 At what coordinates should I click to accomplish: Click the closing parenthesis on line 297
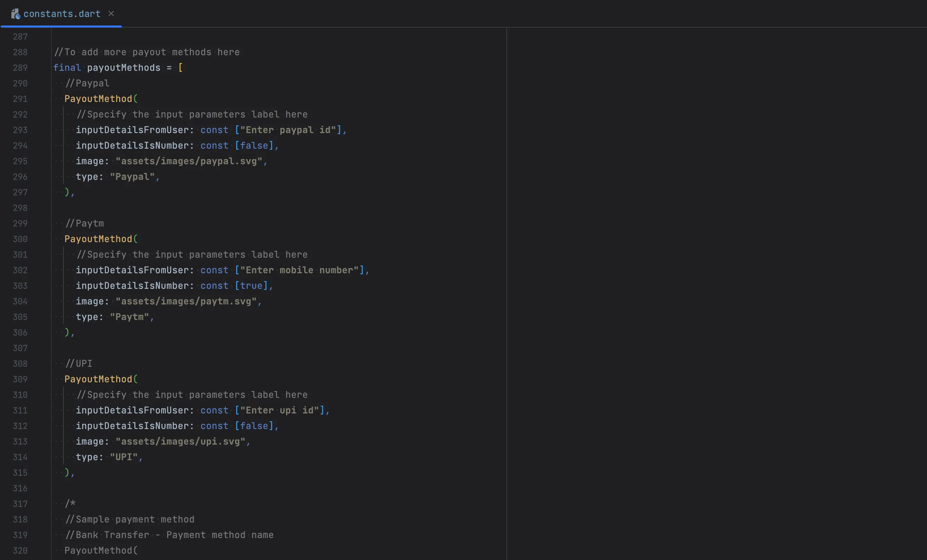67,192
